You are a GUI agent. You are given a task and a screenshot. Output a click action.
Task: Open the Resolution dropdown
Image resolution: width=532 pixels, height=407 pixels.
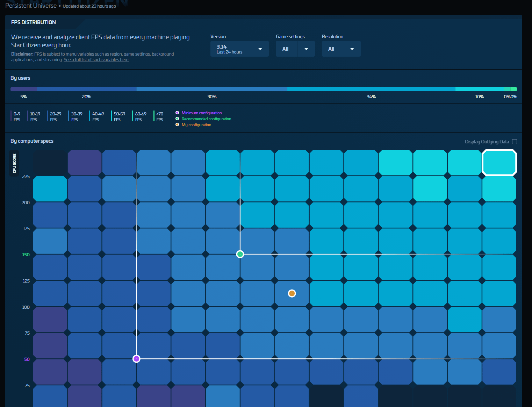341,49
